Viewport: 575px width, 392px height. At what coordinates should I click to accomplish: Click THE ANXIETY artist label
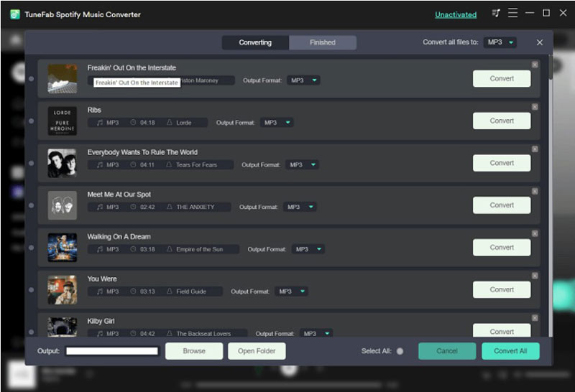point(195,207)
